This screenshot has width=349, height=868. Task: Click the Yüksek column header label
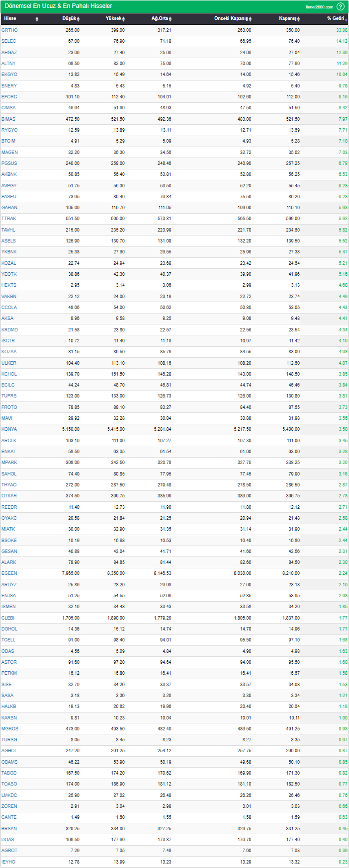point(113,18)
